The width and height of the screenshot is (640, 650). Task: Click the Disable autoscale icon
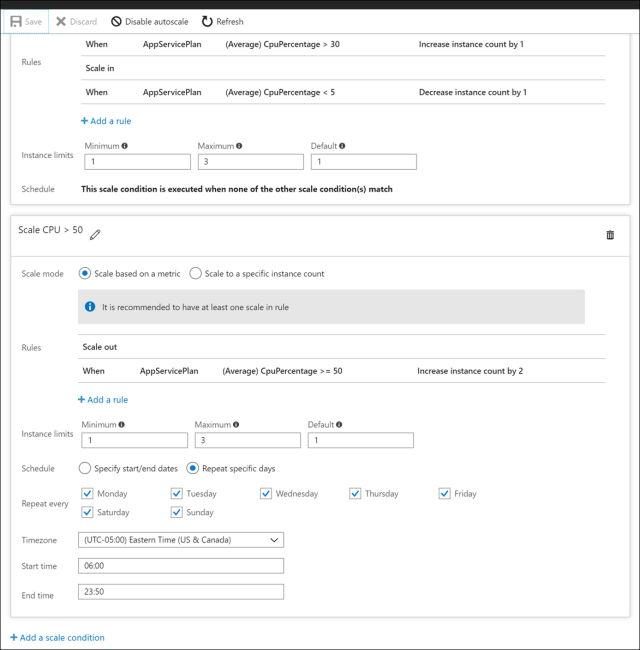[116, 21]
